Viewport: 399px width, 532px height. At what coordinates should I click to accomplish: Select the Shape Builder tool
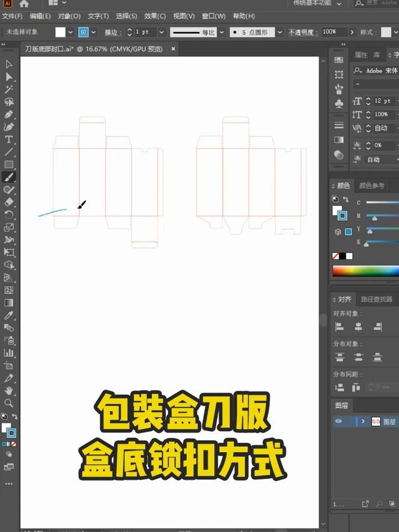click(x=9, y=265)
